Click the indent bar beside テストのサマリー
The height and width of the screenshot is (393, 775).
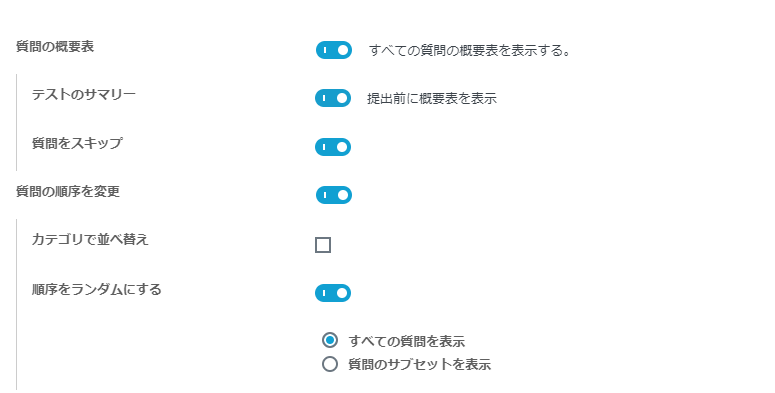pyautogui.click(x=16, y=122)
